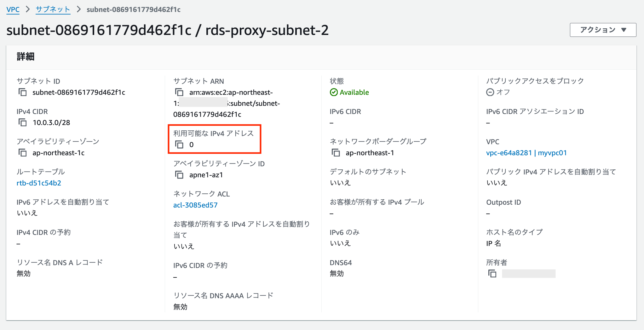Click the DNS64 label
Viewport: 644px width, 330px height.
pyautogui.click(x=341, y=263)
